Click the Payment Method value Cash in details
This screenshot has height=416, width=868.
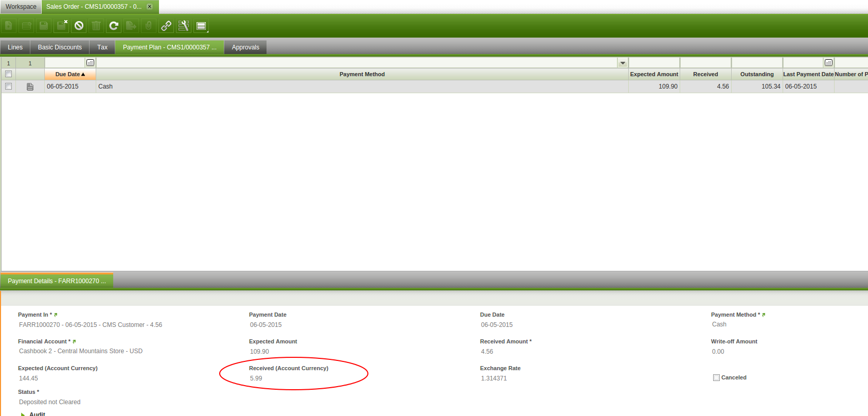pos(719,324)
